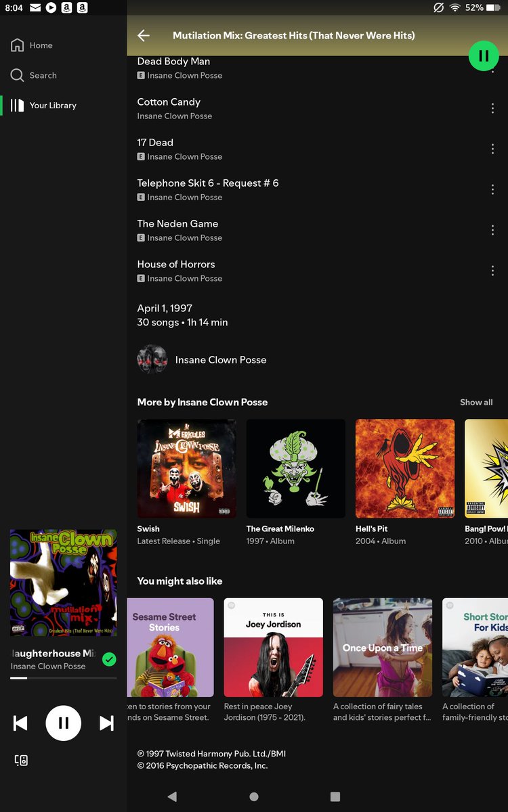The image size is (508, 812).
Task: Open the connect to a device picker
Action: (21, 761)
